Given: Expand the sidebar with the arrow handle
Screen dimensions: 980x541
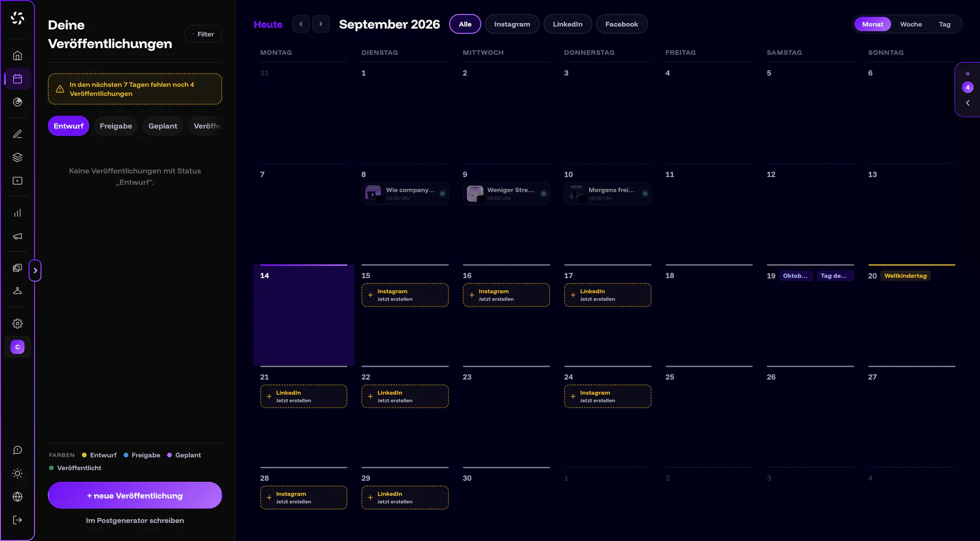Looking at the screenshot, I should click(x=35, y=270).
